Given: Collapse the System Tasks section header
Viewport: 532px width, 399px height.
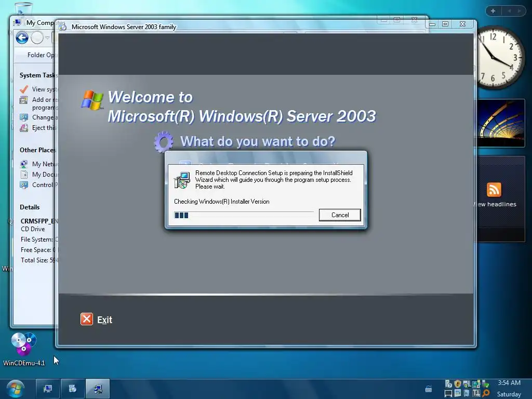Looking at the screenshot, I should (x=38, y=75).
